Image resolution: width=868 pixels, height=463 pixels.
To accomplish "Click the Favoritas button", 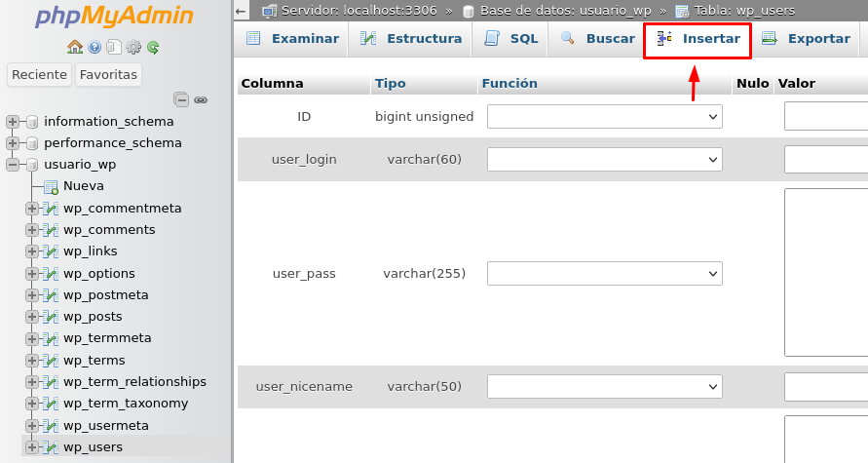I will tap(108, 75).
